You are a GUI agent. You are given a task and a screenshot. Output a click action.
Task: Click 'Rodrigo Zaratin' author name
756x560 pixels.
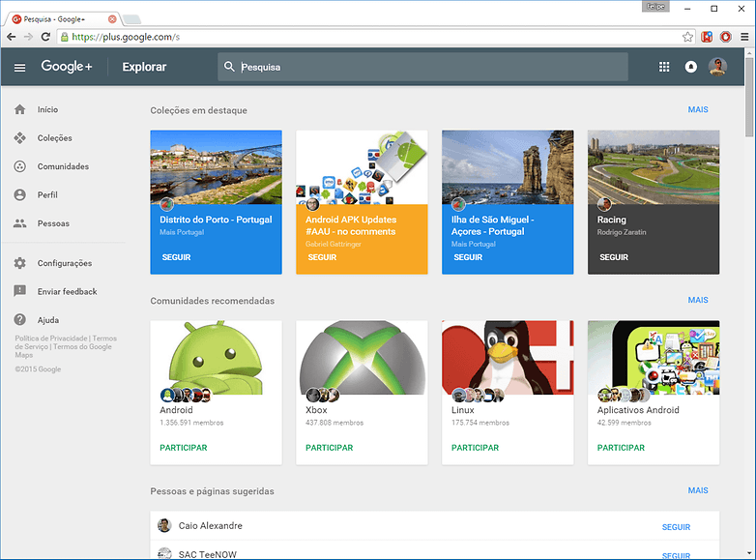coord(622,232)
